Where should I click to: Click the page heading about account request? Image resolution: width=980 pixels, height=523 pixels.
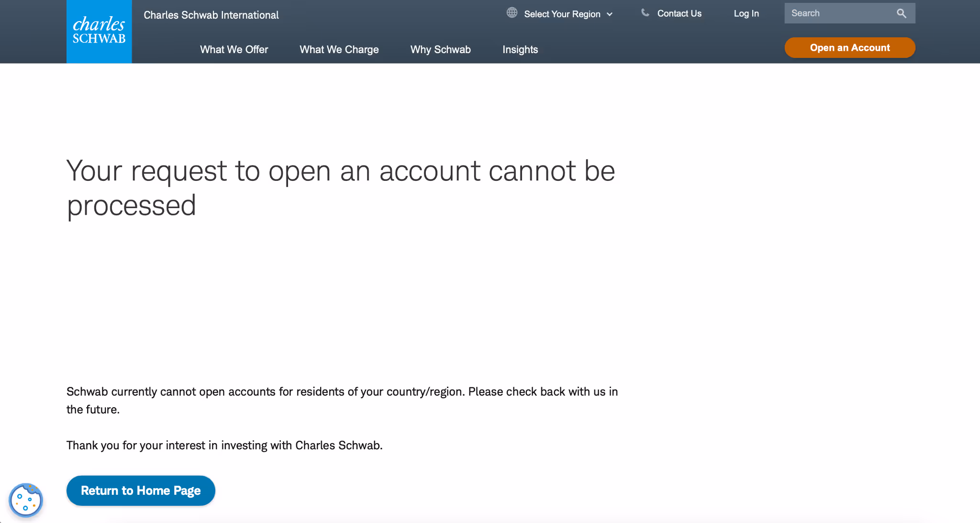click(x=340, y=188)
